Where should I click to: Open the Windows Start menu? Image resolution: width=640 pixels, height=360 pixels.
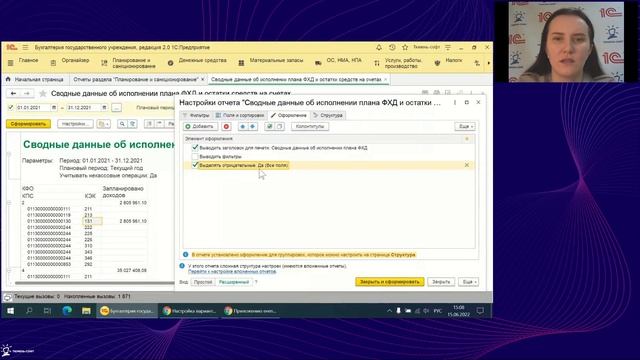pos(11,311)
